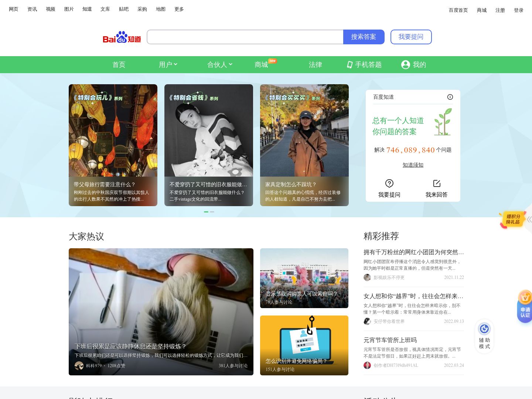Open the info icon beside 百度知道
Screen dimensions: 532x399
coord(450,97)
